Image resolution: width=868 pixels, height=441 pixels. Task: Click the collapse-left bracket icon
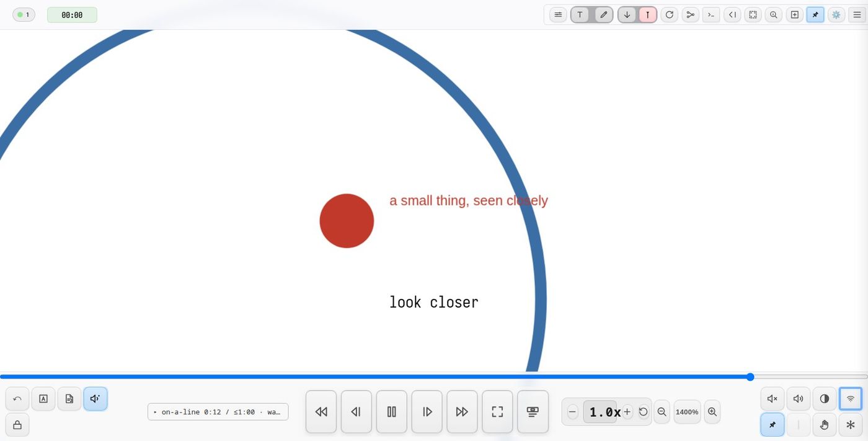pos(732,15)
